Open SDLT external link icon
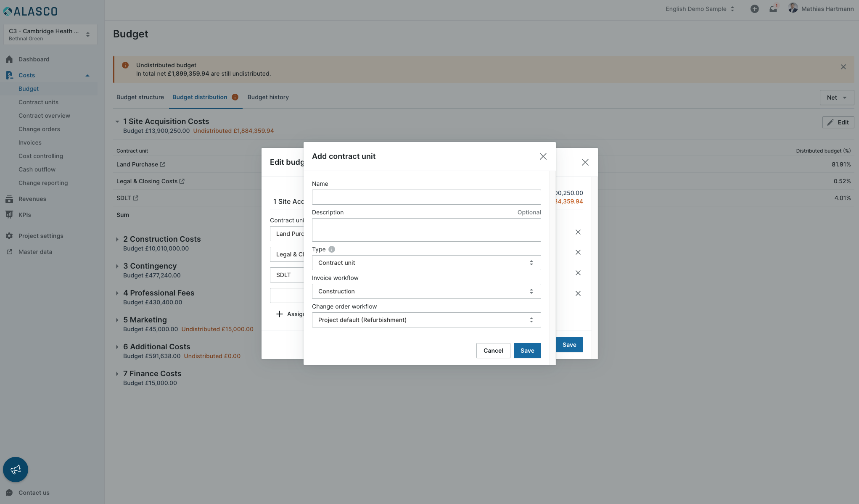This screenshot has height=504, width=859. pos(136,198)
